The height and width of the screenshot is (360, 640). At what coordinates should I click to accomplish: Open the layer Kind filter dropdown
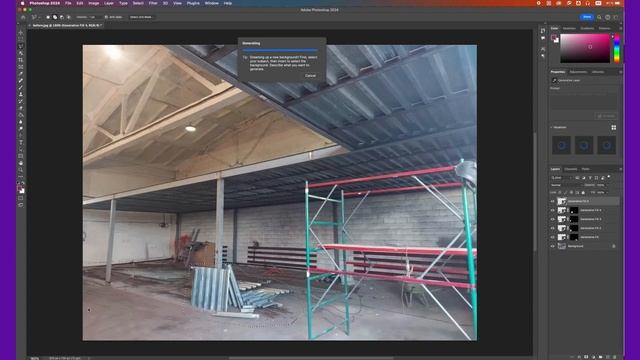point(561,178)
